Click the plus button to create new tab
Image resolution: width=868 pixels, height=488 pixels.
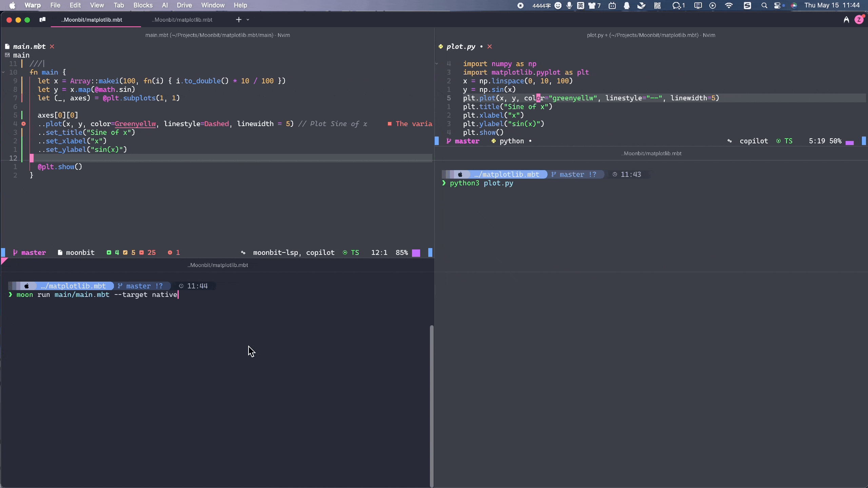(x=238, y=20)
